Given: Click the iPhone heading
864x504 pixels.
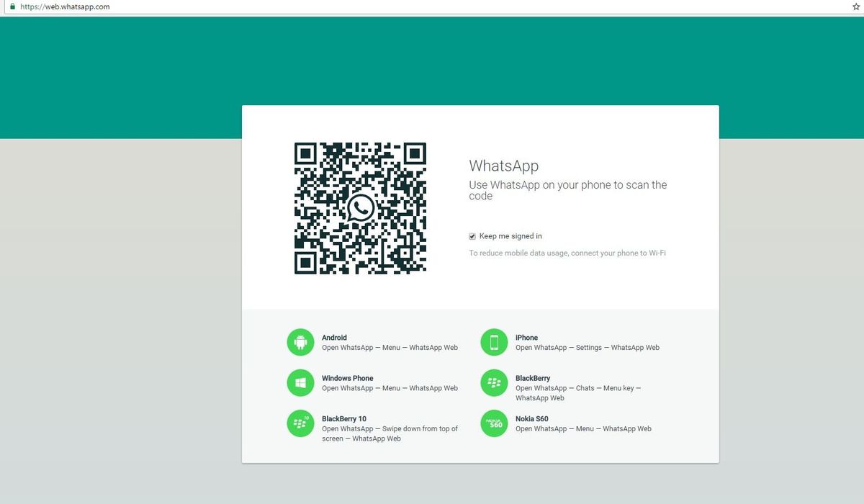Looking at the screenshot, I should (526, 338).
